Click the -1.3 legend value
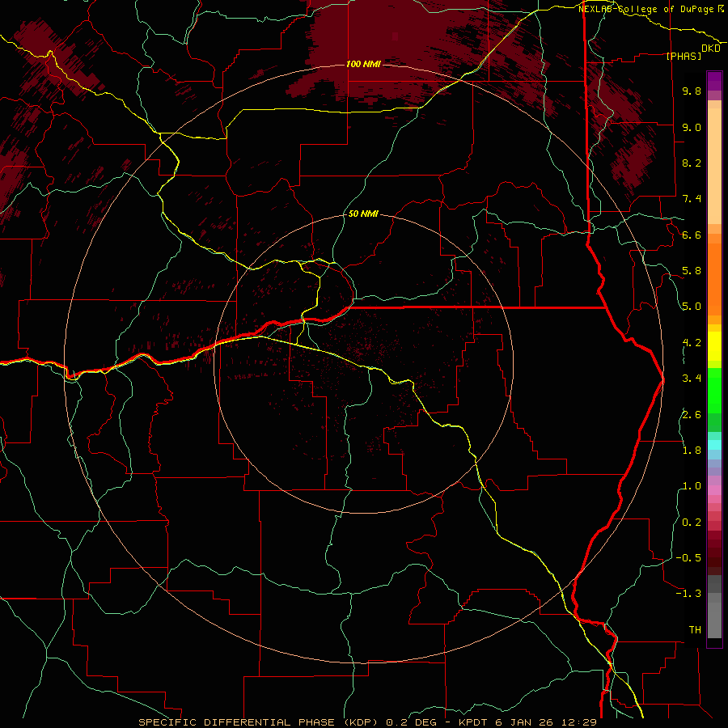 coord(688,594)
